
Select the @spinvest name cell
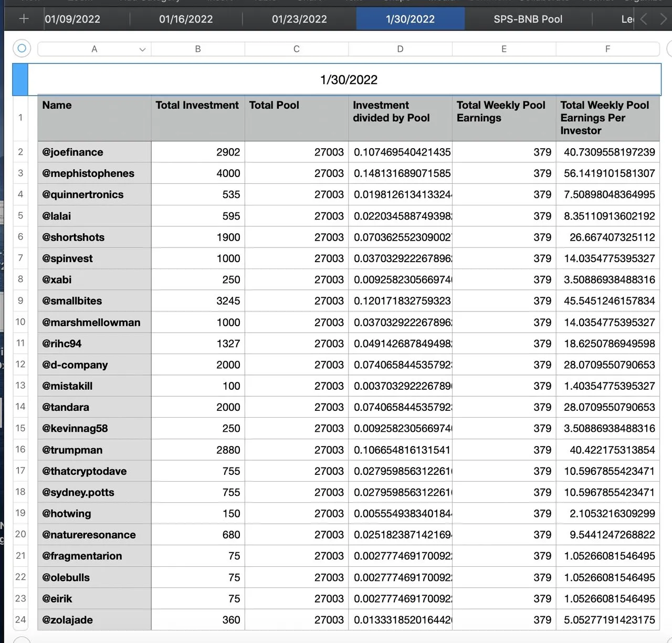pos(94,258)
